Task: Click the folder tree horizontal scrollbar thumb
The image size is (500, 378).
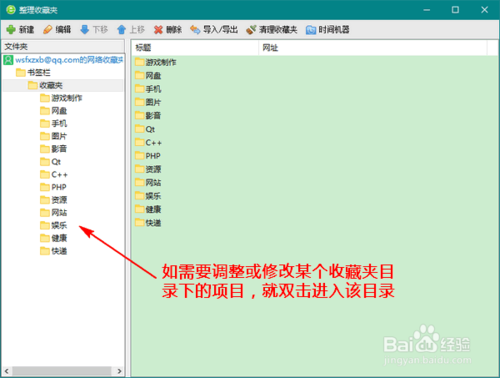Action: pos(62,371)
